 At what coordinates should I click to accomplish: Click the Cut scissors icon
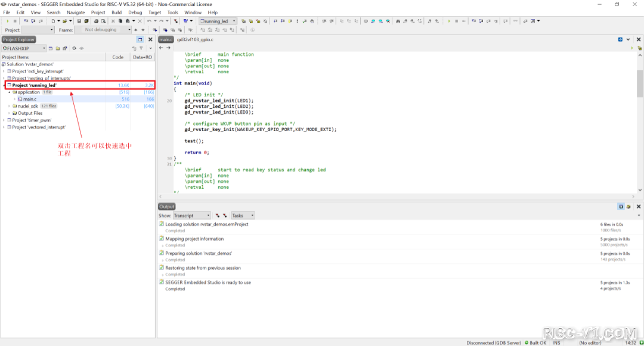pos(113,21)
